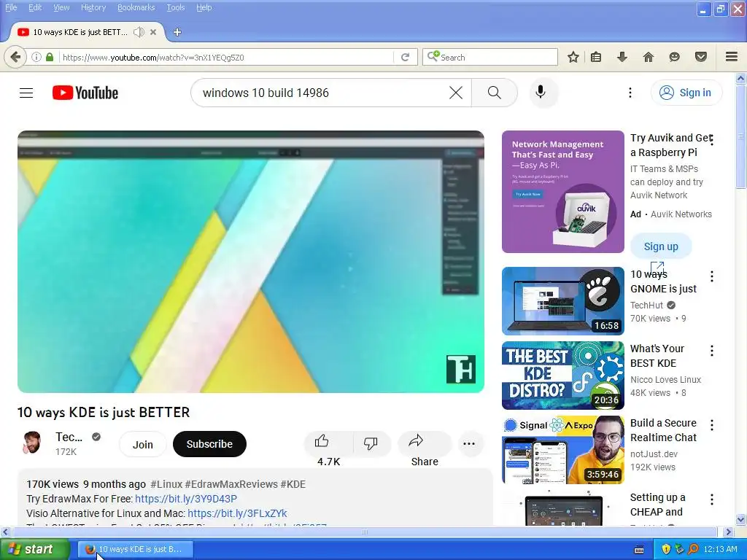Open the File menu
The image size is (747, 560).
coord(11,7)
